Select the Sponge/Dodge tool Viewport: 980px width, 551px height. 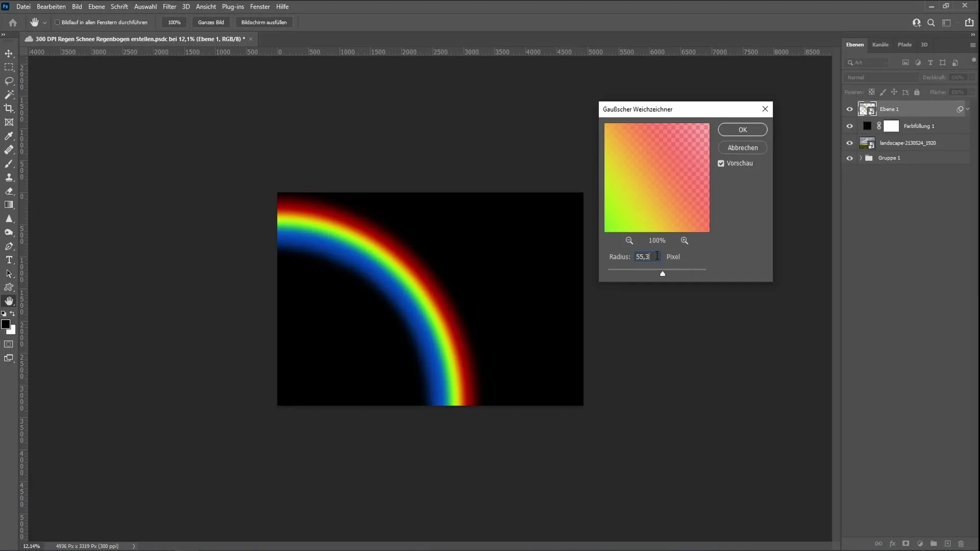[x=9, y=232]
